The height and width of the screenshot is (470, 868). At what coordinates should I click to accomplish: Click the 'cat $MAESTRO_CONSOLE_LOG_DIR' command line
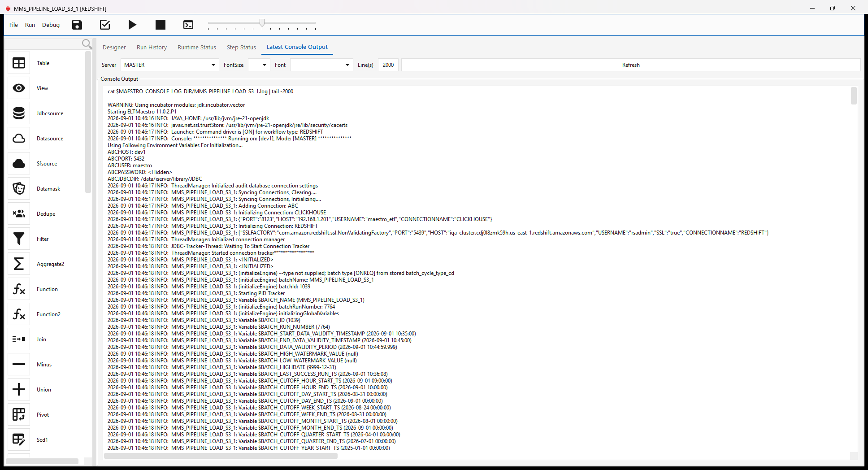coord(200,91)
